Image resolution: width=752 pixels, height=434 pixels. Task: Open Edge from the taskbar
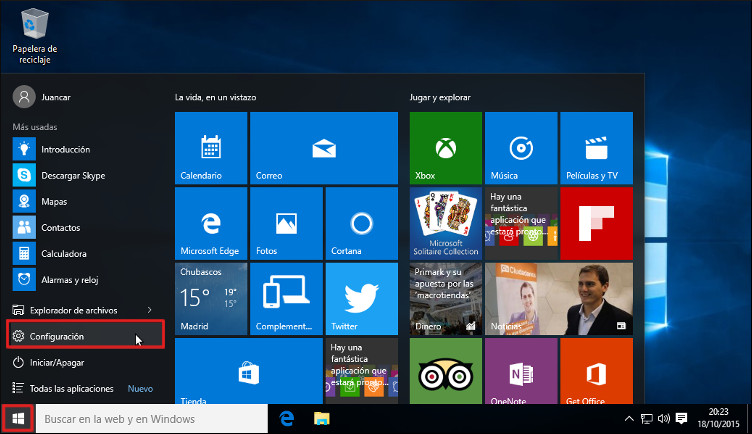coord(287,419)
